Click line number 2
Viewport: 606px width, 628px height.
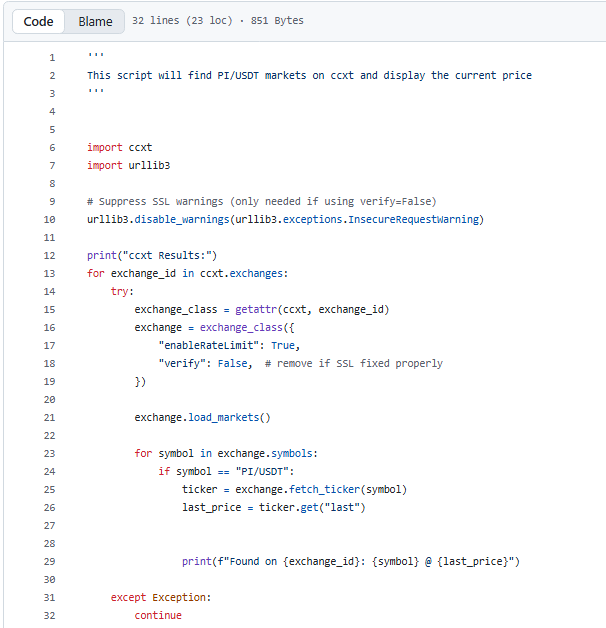[x=52, y=76]
